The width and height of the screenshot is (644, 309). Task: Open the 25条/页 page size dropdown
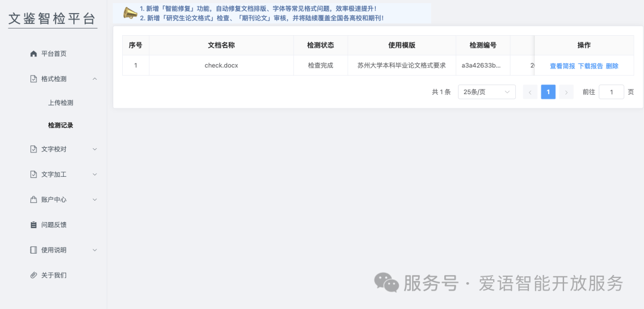(x=487, y=92)
